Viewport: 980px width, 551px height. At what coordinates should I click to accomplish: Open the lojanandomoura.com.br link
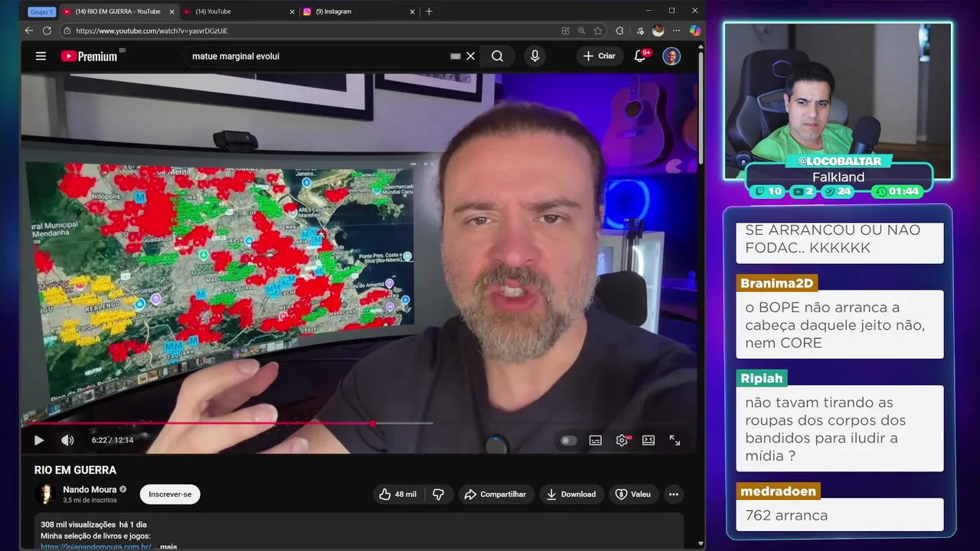[x=96, y=546]
